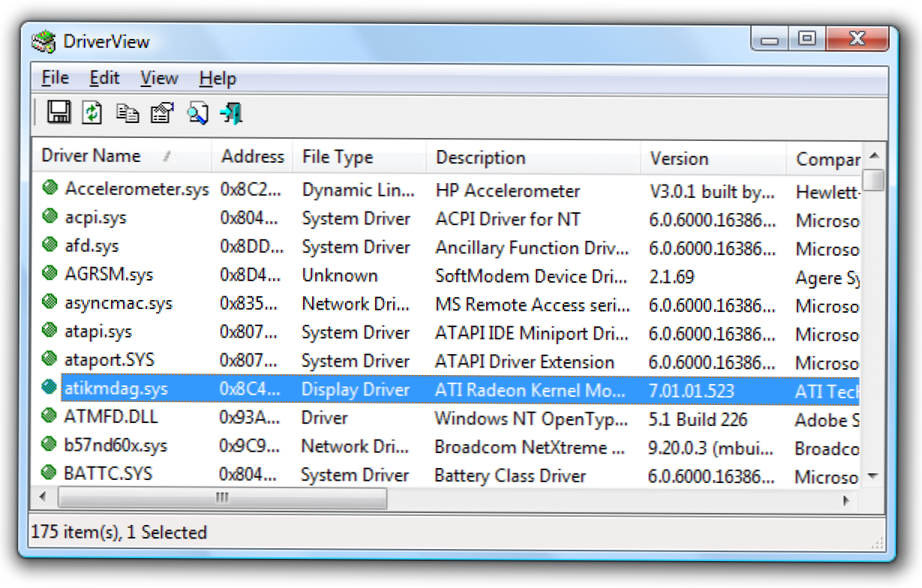Screen dimensions: 922x588
Task: Click the Version column header
Action: [679, 159]
